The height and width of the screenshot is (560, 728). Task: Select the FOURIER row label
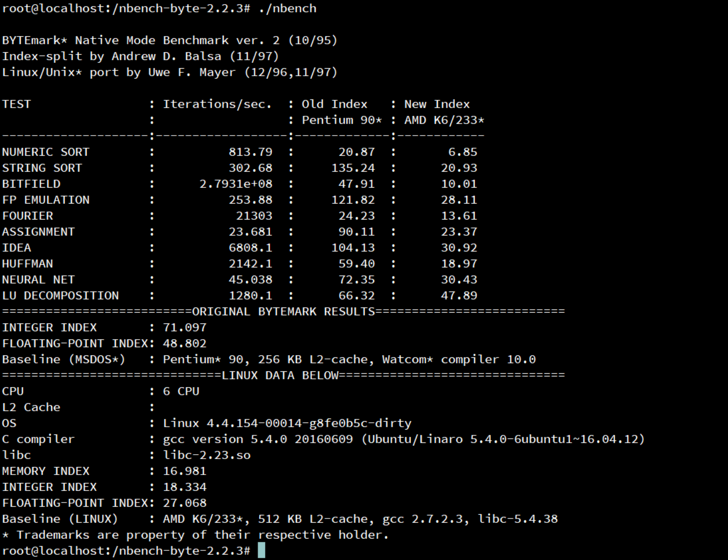point(28,216)
